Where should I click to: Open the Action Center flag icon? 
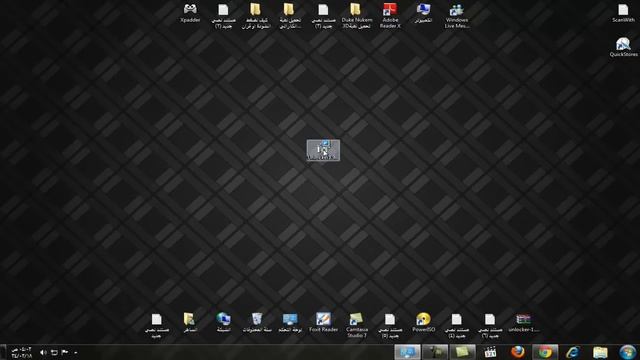(x=65, y=352)
